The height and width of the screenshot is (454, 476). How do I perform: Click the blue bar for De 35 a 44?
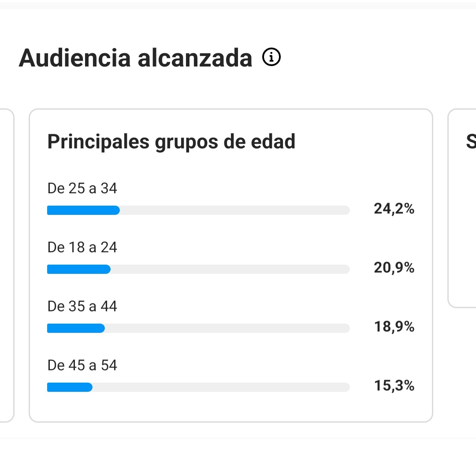point(76,328)
